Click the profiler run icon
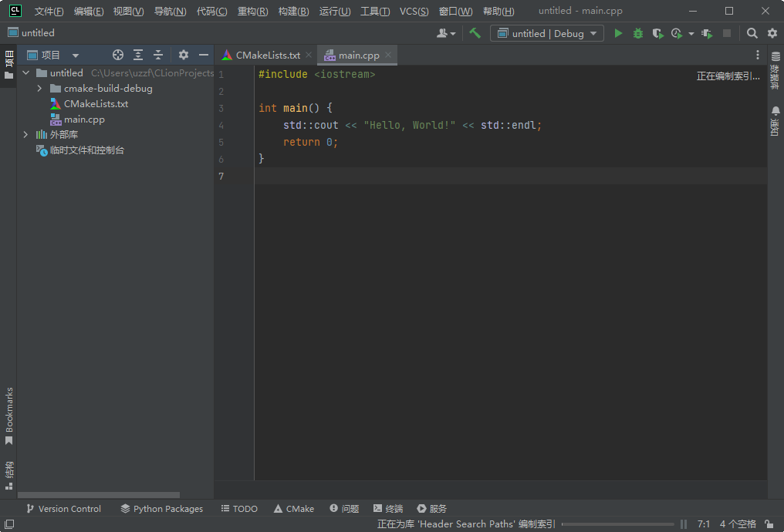The width and height of the screenshot is (784, 532). [677, 33]
